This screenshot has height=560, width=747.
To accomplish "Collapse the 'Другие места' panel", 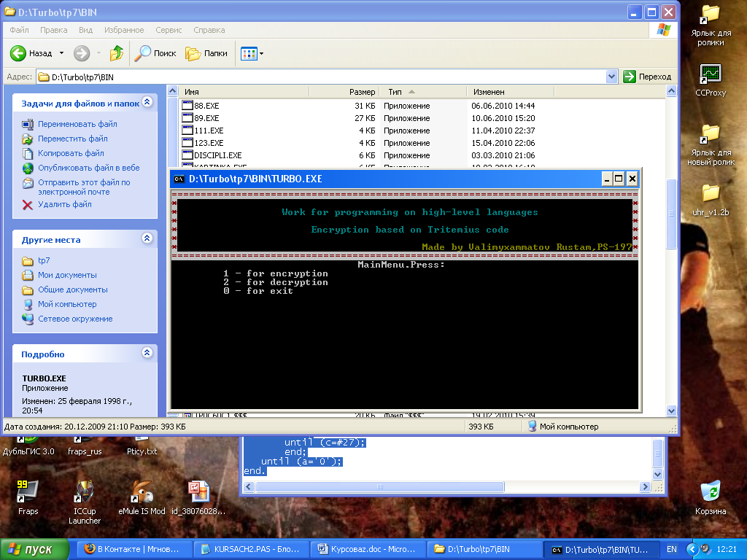I will pyautogui.click(x=147, y=239).
